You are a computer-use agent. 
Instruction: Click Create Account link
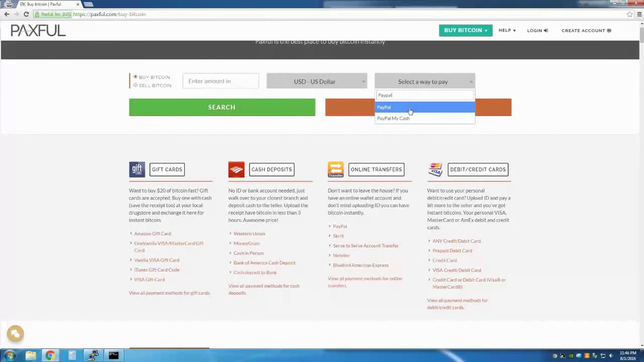coord(586,31)
